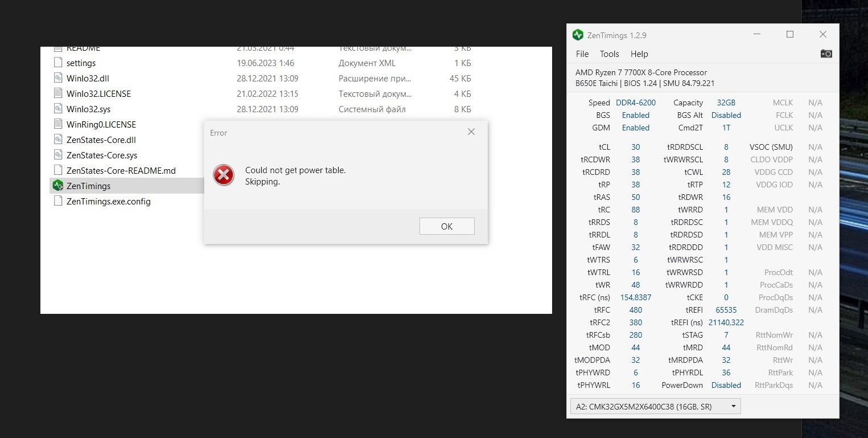Screen dimensions: 868x438
Task: Click the ZenTimings green logo in title bar
Action: [578, 35]
